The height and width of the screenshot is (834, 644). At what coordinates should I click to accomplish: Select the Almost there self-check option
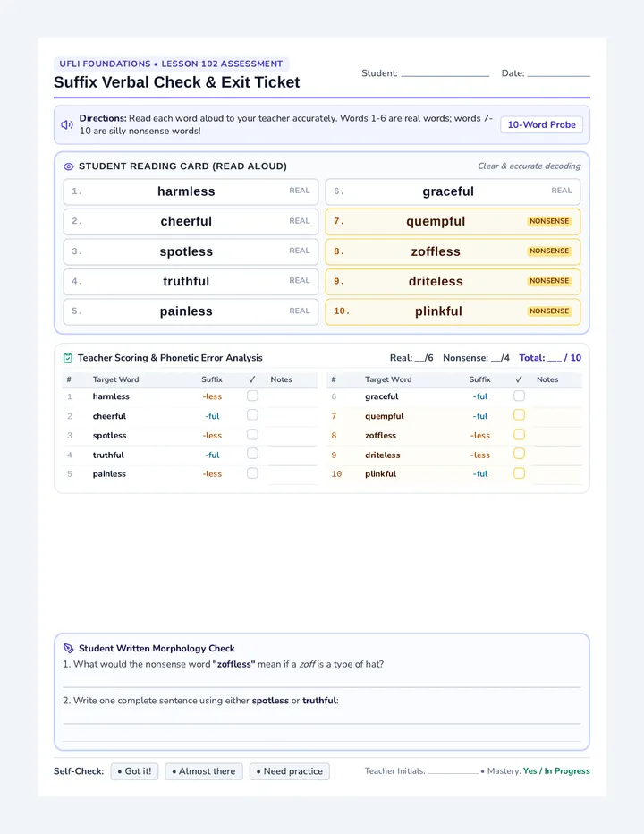click(204, 771)
